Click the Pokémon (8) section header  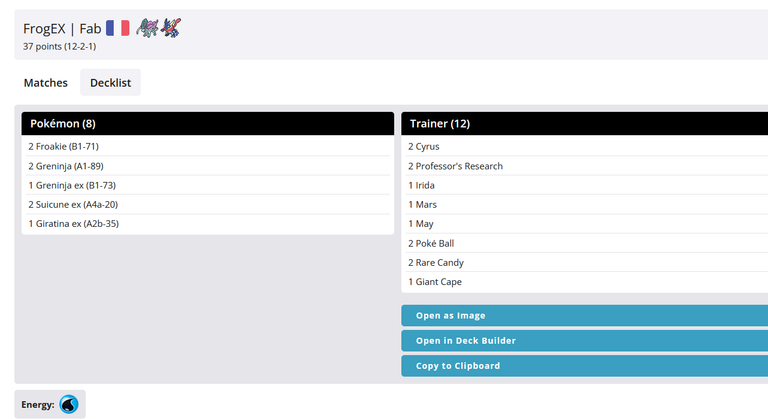208,123
